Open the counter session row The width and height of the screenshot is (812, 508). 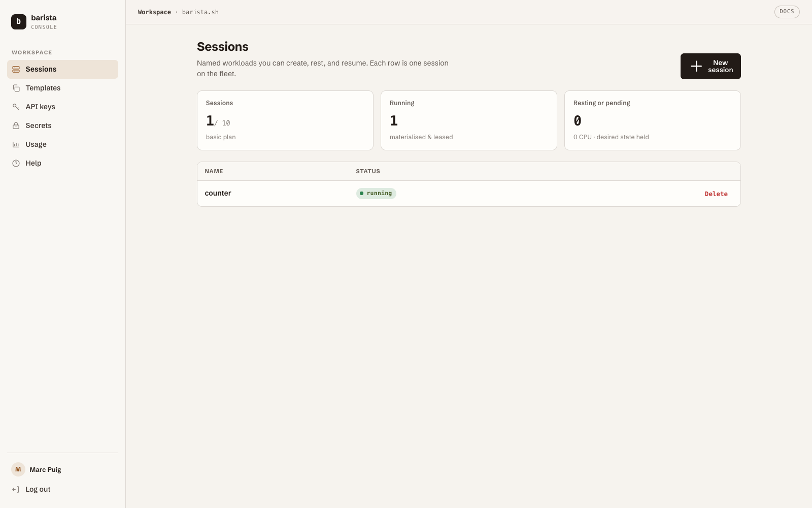coord(468,194)
